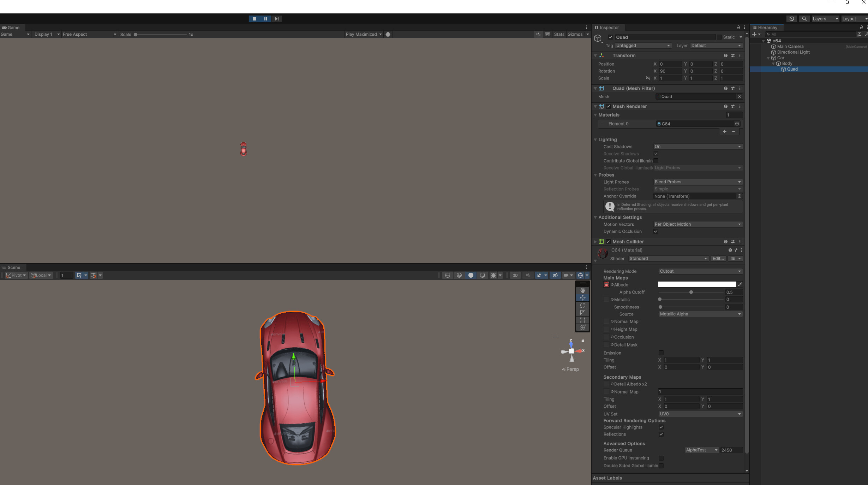Open the Shader dropdown showing Standard

tap(667, 258)
